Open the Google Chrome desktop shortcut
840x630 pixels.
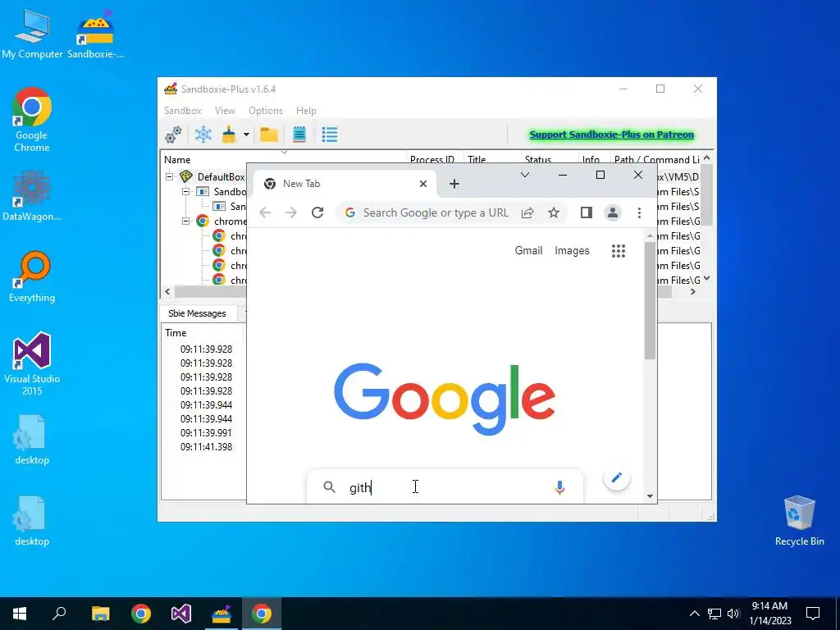(x=32, y=120)
